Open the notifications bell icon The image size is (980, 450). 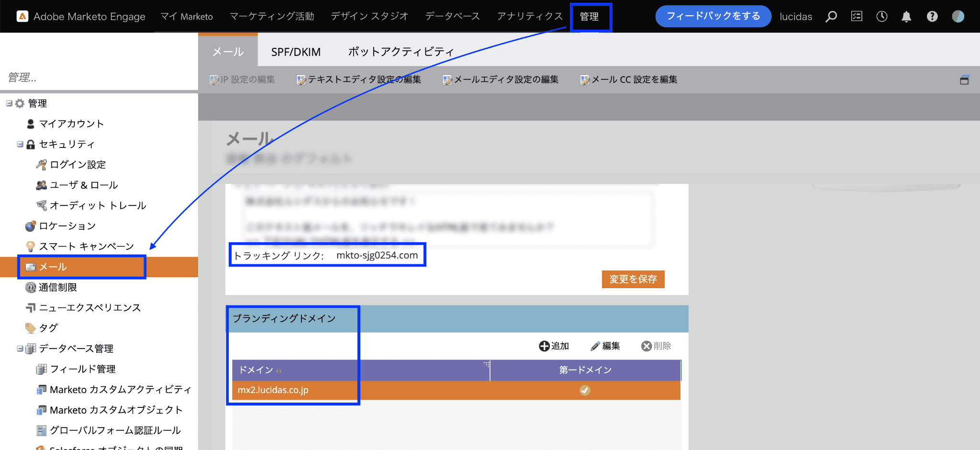tap(906, 17)
